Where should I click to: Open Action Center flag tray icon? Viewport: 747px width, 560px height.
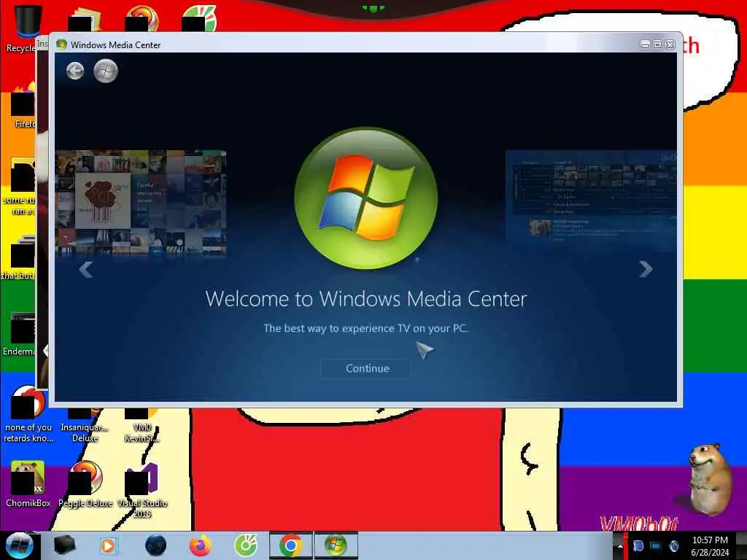[638, 545]
